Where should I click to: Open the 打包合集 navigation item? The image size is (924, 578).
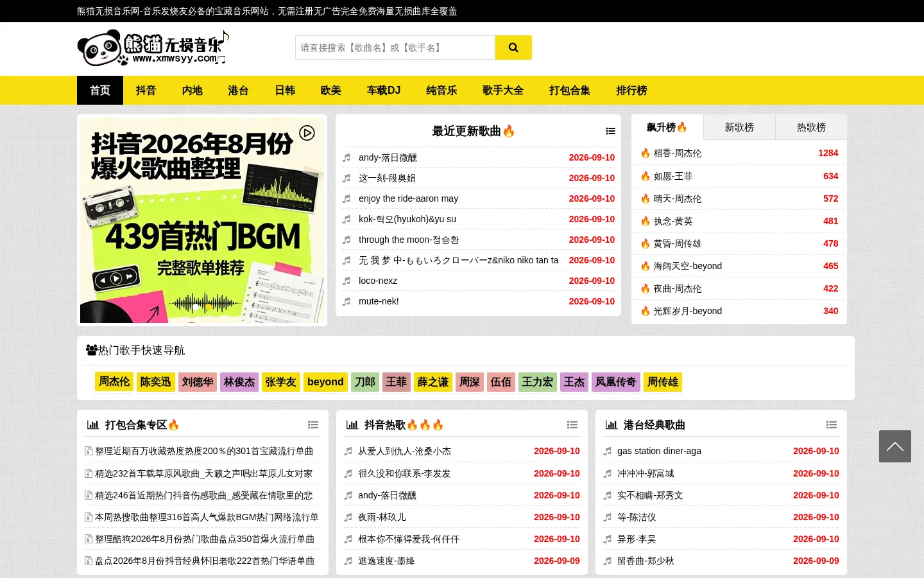point(570,90)
